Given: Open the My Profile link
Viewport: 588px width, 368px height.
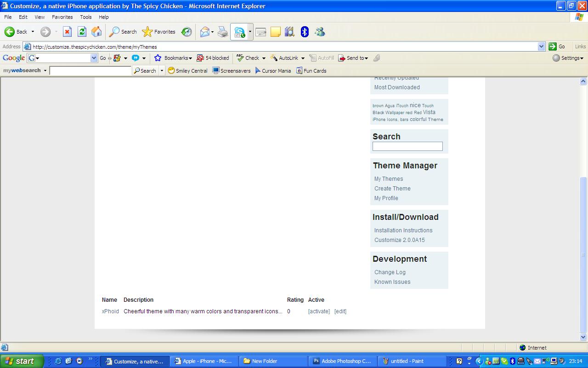Looking at the screenshot, I should click(386, 198).
